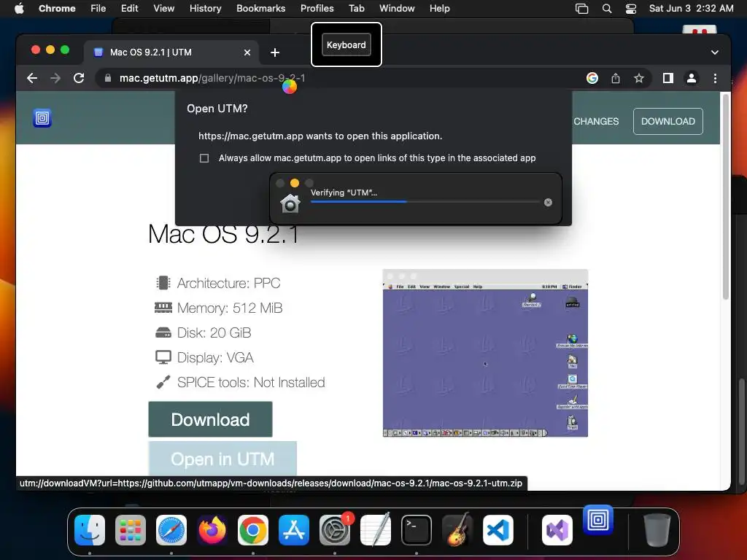Click the Mac OS 9 desktop screenshot
Screen dimensions: 747x560
485,353
